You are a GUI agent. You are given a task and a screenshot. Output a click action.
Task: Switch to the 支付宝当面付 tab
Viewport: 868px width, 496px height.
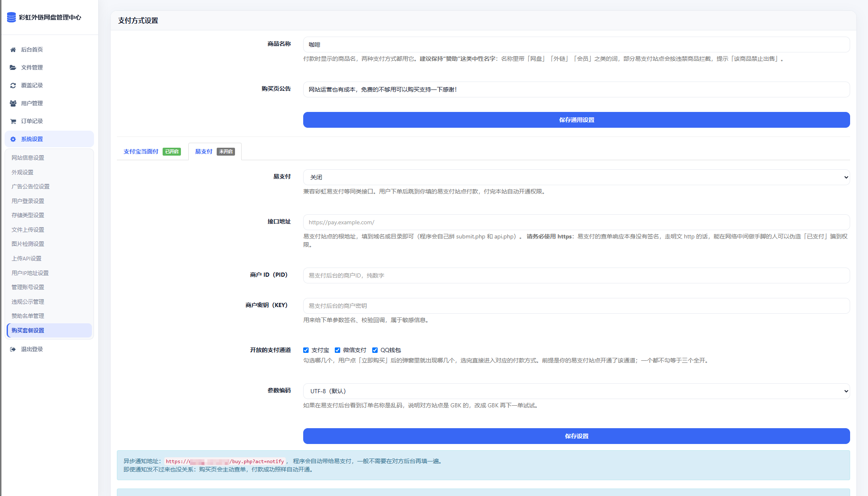(x=152, y=151)
